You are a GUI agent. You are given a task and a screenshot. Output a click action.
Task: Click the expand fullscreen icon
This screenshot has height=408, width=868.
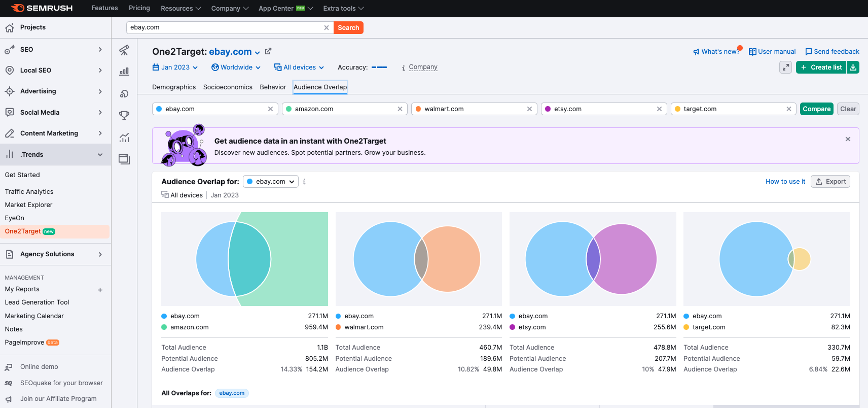785,67
